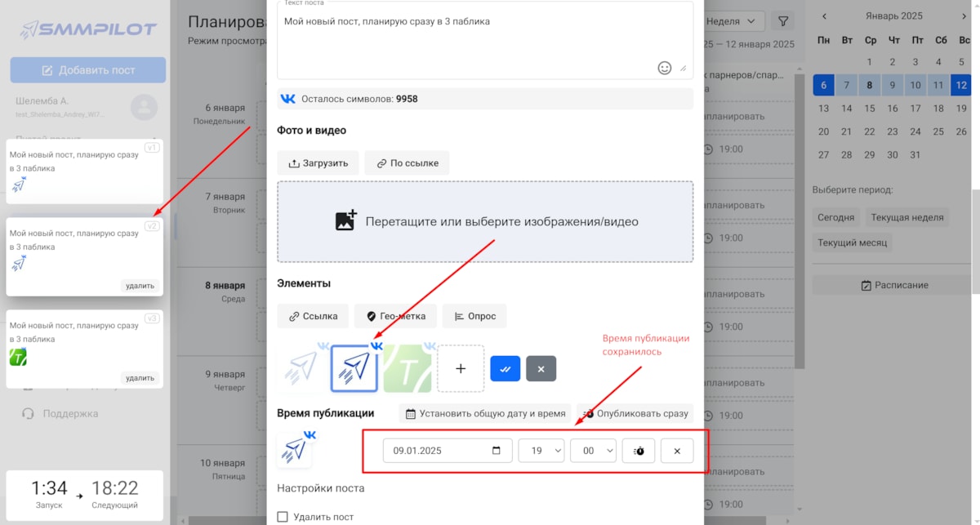Select the v1 post version card
980x525 pixels.
(x=84, y=171)
